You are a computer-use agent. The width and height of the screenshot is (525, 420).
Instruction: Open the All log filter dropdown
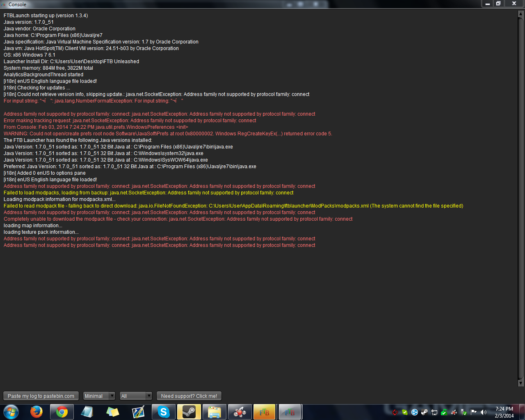[x=136, y=396]
